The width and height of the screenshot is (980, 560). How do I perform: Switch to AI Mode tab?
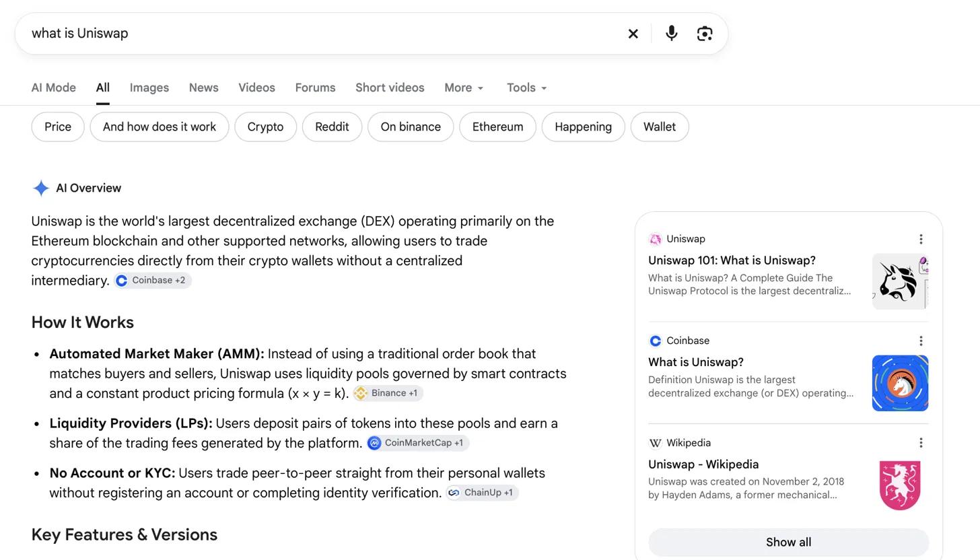[x=54, y=88]
